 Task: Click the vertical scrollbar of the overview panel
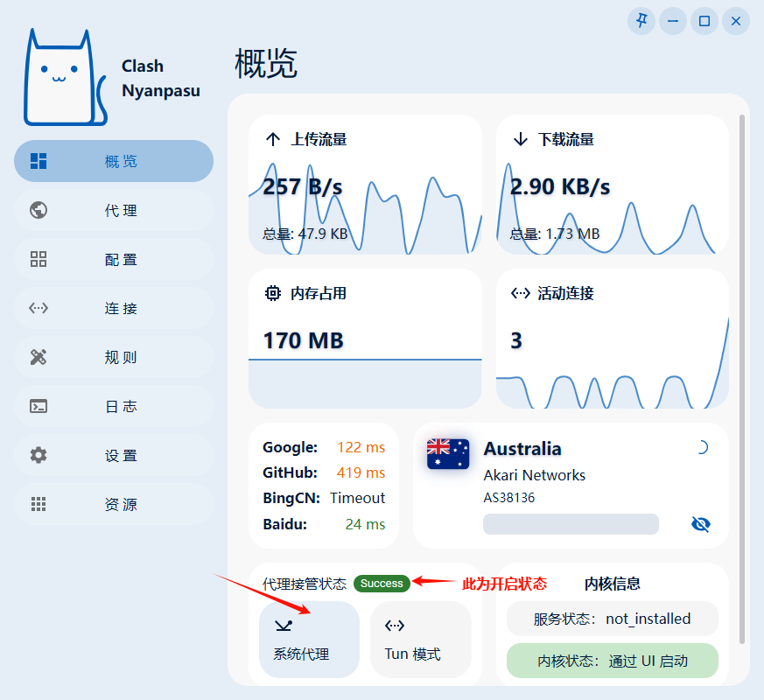pos(742,379)
